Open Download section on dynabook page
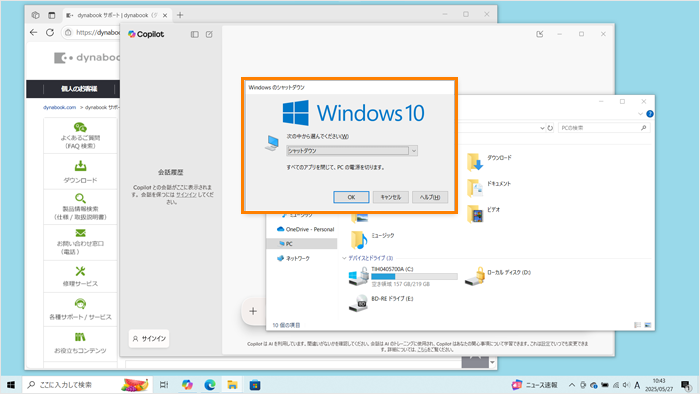The image size is (700, 394). (x=80, y=172)
